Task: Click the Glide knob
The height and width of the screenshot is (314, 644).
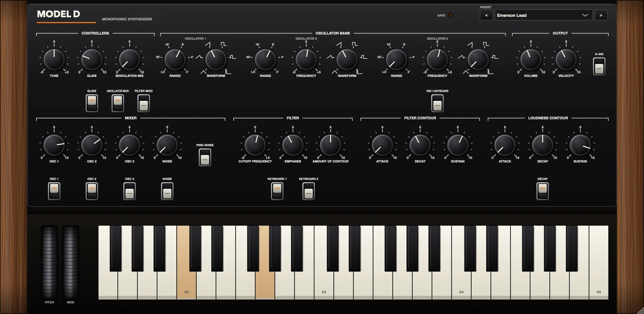Action: pyautogui.click(x=92, y=60)
